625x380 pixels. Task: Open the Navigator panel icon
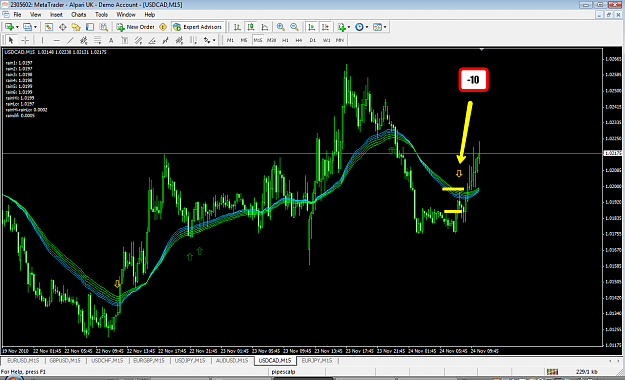76,27
